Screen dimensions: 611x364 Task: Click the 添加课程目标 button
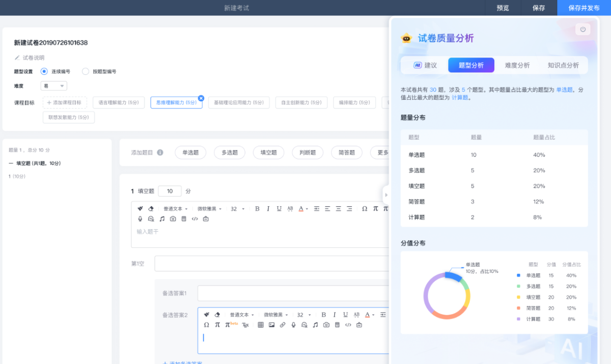pos(64,102)
